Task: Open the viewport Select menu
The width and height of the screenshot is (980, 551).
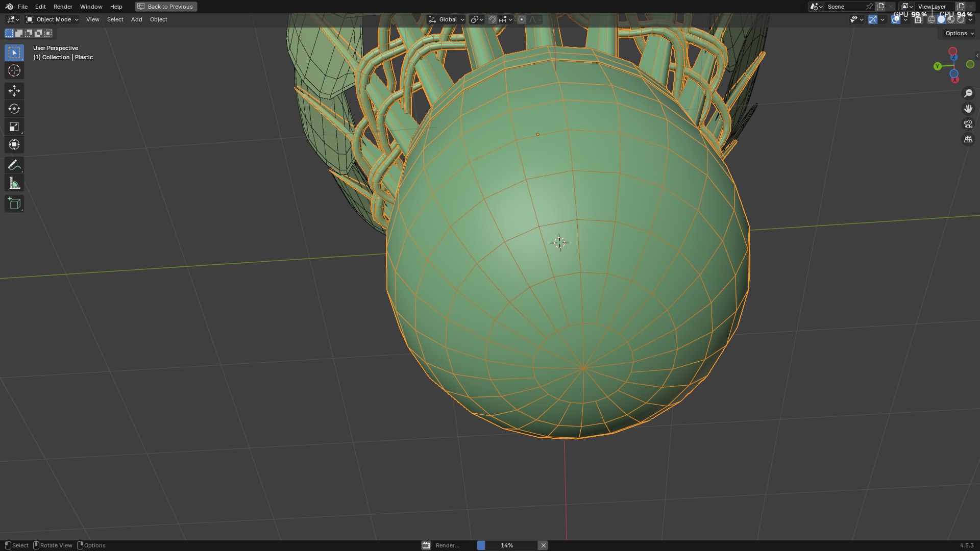Action: 115,19
